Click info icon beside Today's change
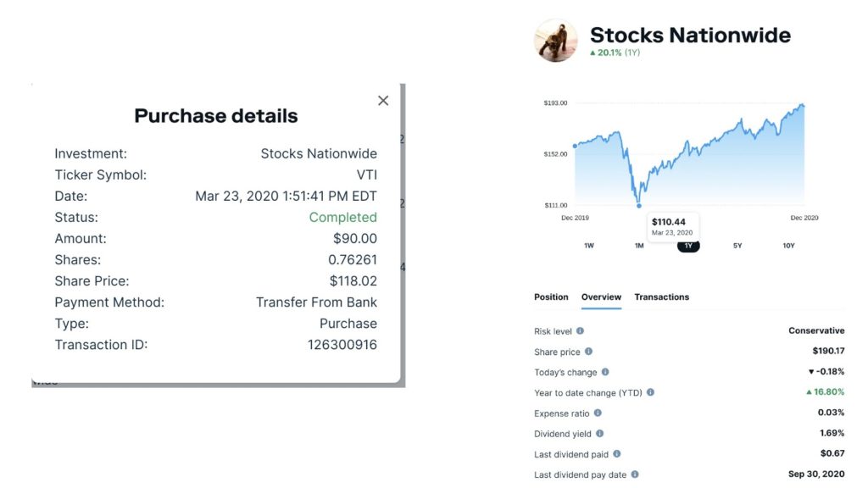The width and height of the screenshot is (868, 488). (x=605, y=372)
